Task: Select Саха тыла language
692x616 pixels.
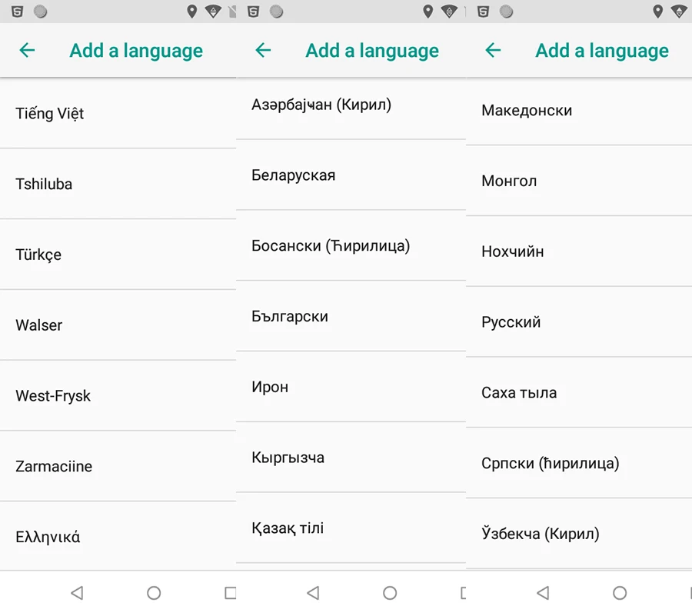Action: click(579, 393)
